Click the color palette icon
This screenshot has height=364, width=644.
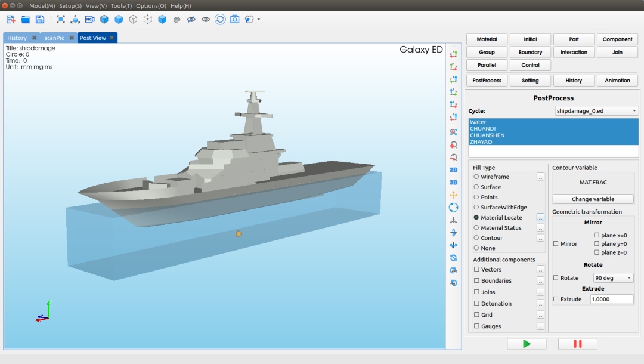tap(177, 19)
